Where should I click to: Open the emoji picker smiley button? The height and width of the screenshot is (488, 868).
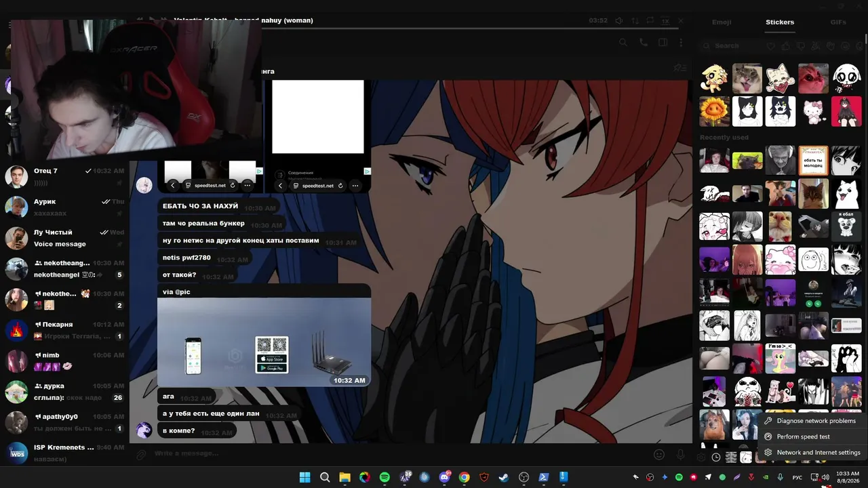coord(659,454)
